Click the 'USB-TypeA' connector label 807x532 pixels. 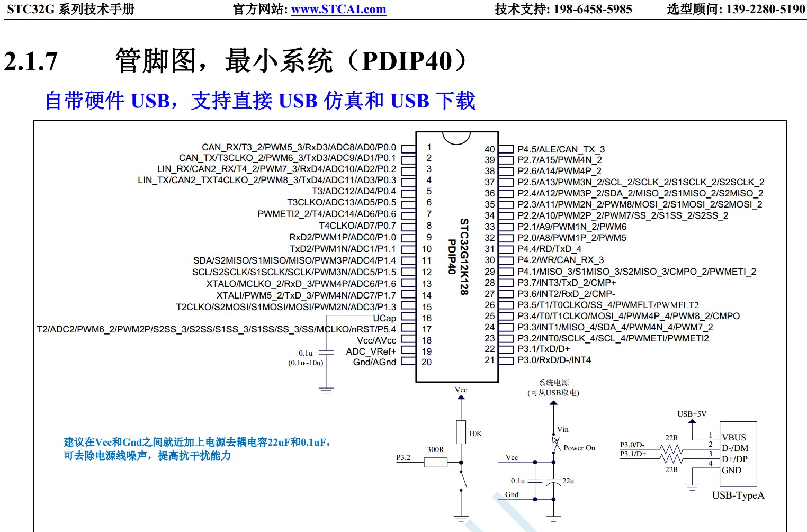[x=738, y=495]
